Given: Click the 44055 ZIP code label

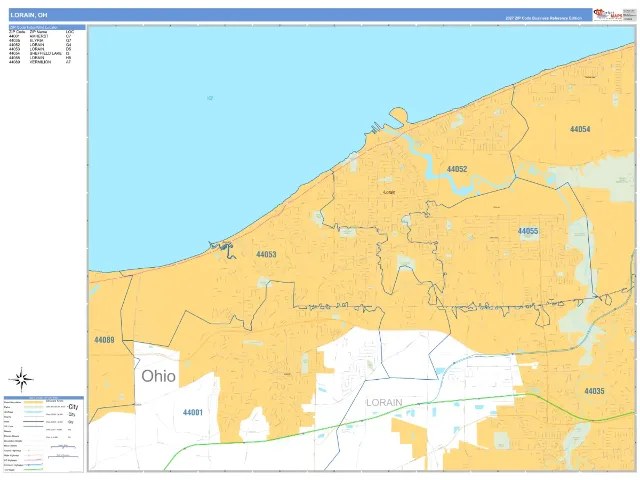Looking at the screenshot, I should point(528,231).
